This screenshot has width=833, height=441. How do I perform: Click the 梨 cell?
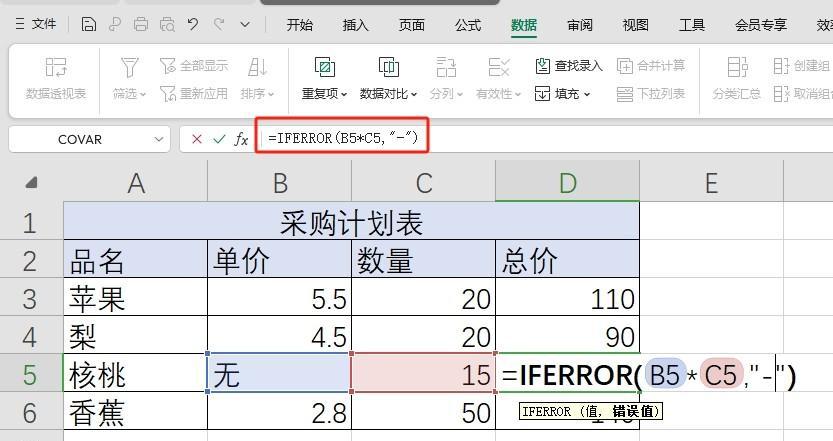[135, 335]
